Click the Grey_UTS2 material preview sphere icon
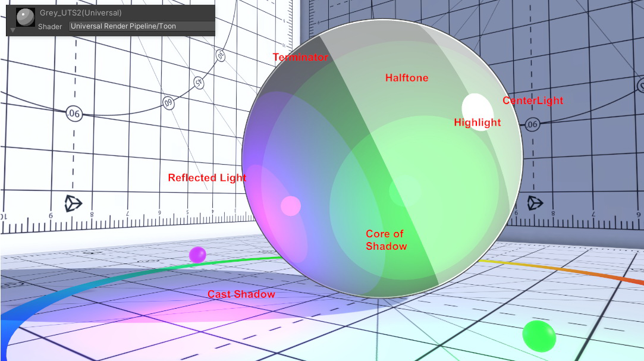 pyautogui.click(x=25, y=17)
